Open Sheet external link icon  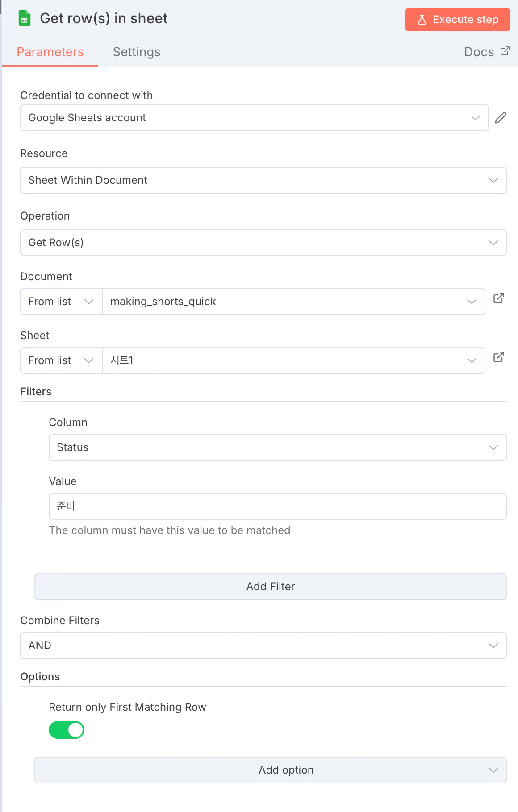tap(499, 357)
